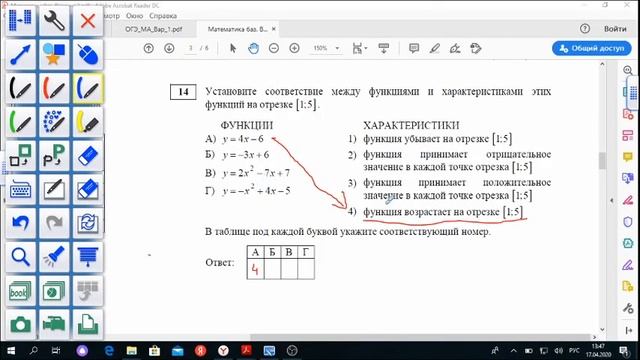The width and height of the screenshot is (640, 360).
Task: Zoom out with the minus button
Action: (x=274, y=49)
